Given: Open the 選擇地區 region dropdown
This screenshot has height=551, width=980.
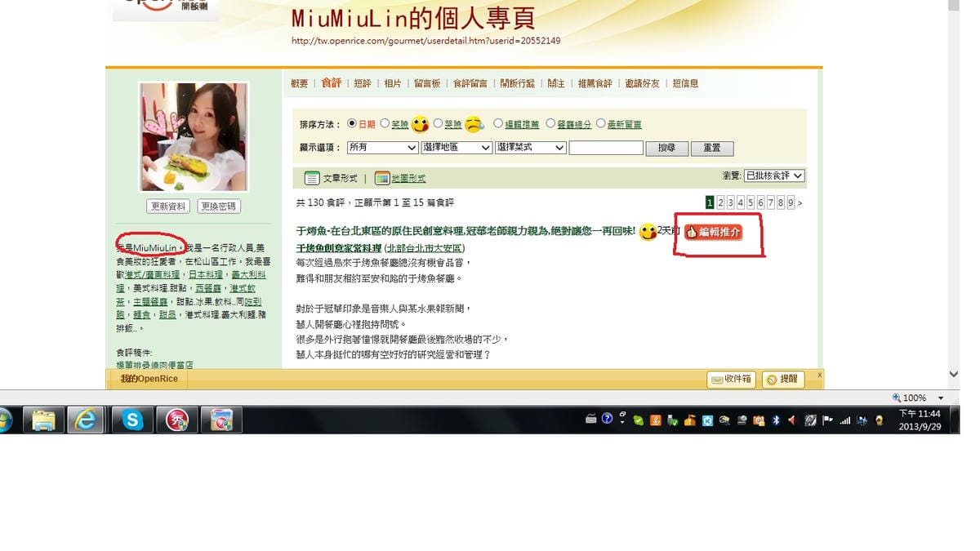Looking at the screenshot, I should tap(457, 148).
